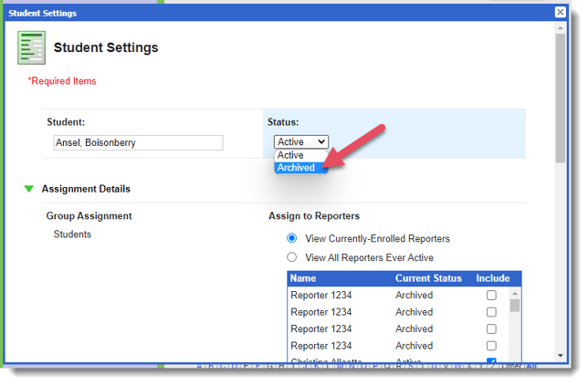Image resolution: width=588 pixels, height=385 pixels.
Task: Check Include for first Reporter 1234 row
Action: 491,296
